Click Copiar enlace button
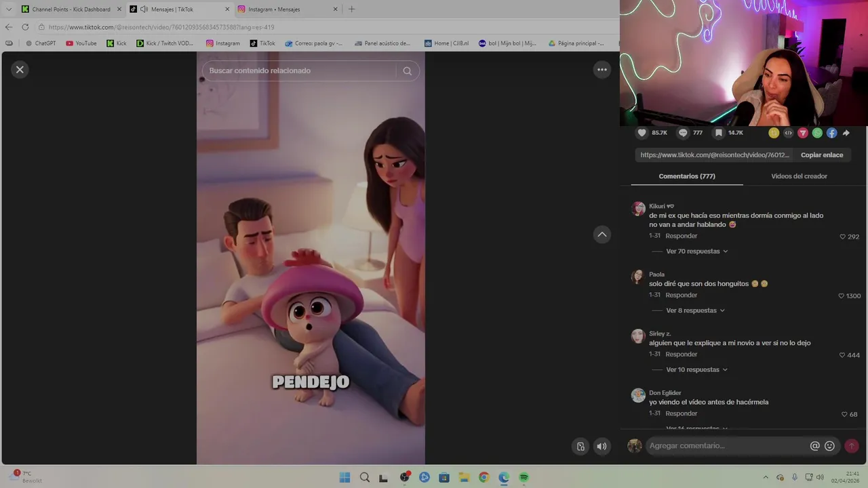 (x=822, y=155)
